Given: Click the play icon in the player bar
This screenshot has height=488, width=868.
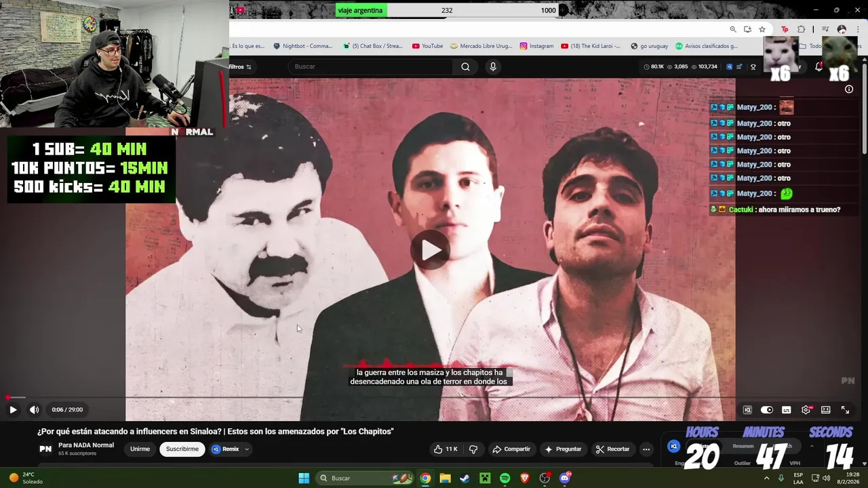Looking at the screenshot, I should point(13,409).
